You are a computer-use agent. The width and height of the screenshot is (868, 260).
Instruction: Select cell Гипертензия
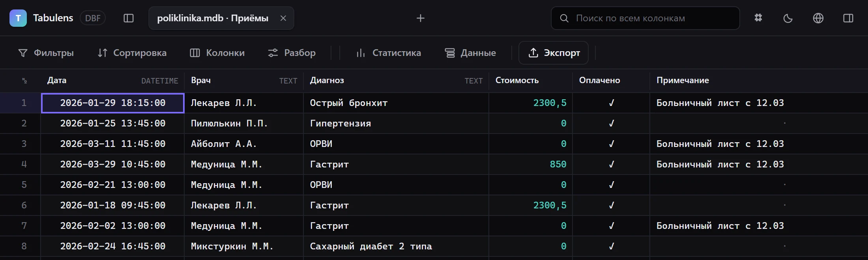(x=396, y=124)
